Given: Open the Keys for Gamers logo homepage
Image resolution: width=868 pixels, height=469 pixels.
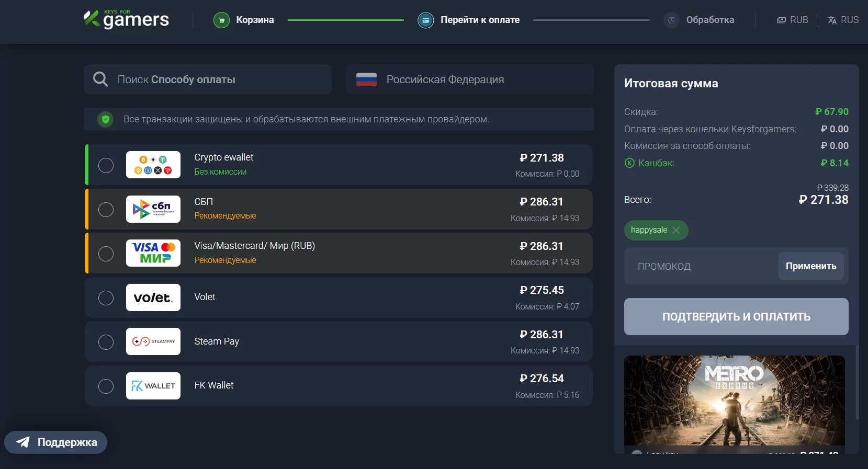Looking at the screenshot, I should click(126, 19).
